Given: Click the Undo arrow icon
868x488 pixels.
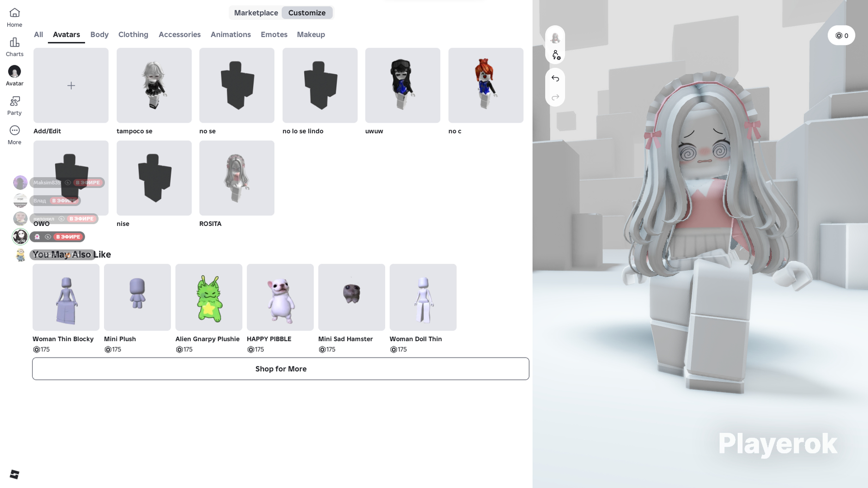Looking at the screenshot, I should pyautogui.click(x=555, y=79).
